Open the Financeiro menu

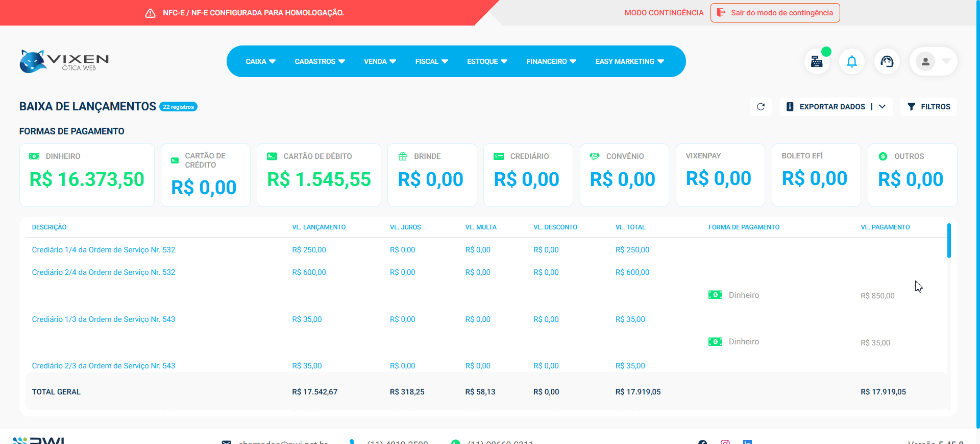tap(551, 61)
